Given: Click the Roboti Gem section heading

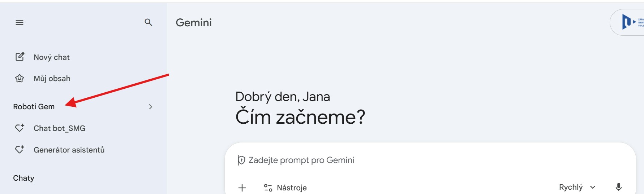Looking at the screenshot, I should coord(34,107).
